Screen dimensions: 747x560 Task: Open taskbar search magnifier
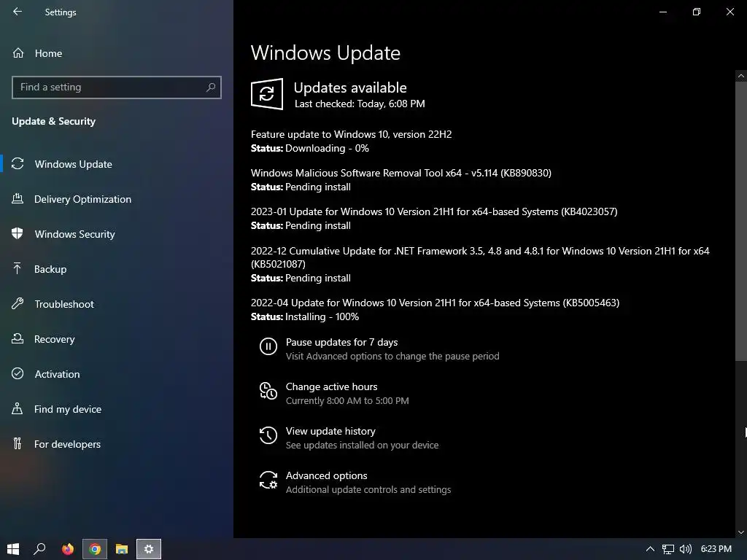click(x=39, y=549)
